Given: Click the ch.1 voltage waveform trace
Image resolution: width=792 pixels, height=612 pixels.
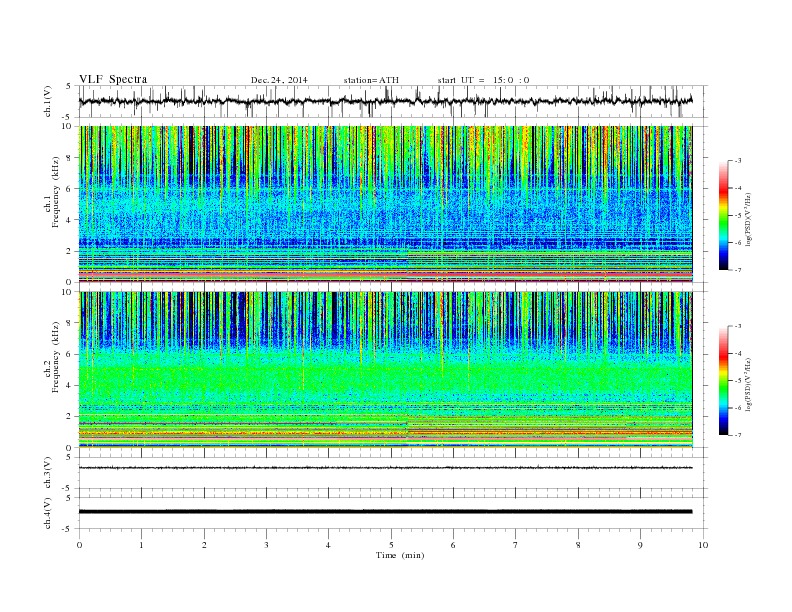Looking at the screenshot, I should (x=385, y=101).
